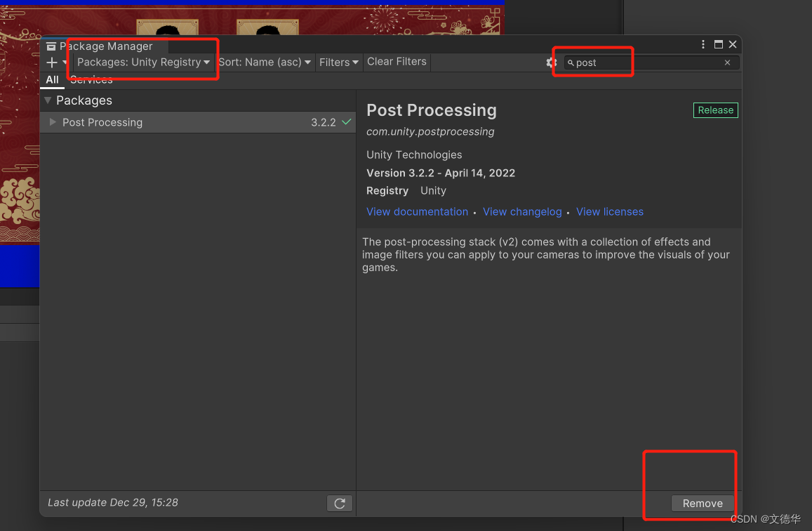Open View documentation for Post Processing
Viewport: 812px width, 531px height.
pyautogui.click(x=417, y=211)
